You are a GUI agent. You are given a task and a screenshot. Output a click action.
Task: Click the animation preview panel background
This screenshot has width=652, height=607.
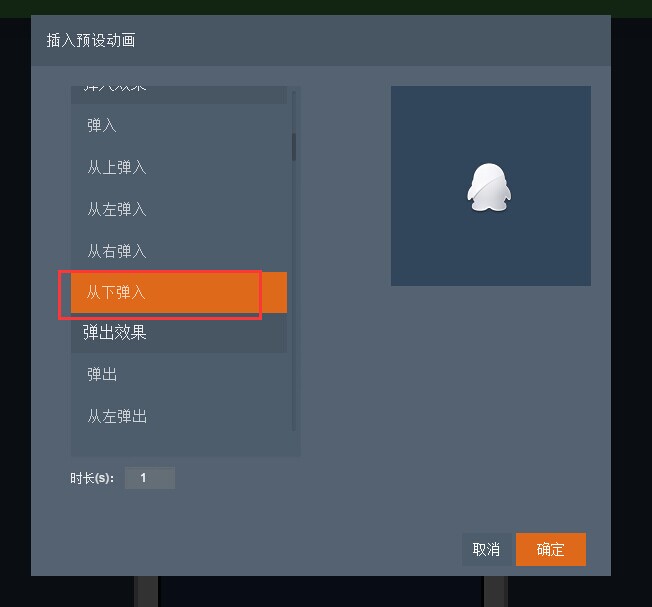(x=491, y=249)
